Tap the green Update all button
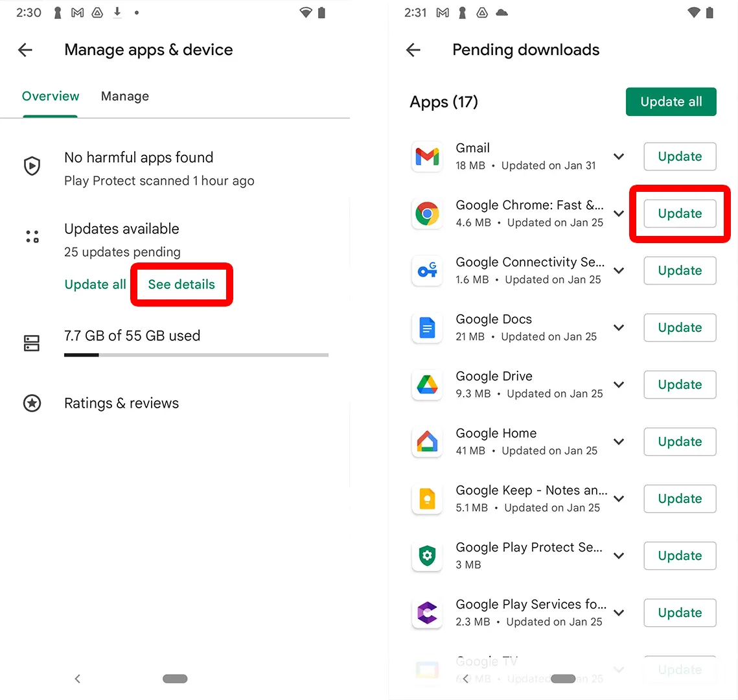The image size is (738, 700). pos(671,102)
